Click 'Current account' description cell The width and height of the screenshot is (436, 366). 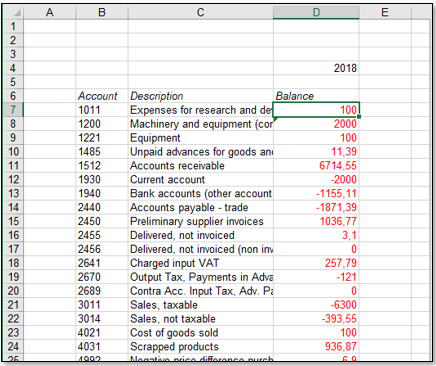[200, 179]
